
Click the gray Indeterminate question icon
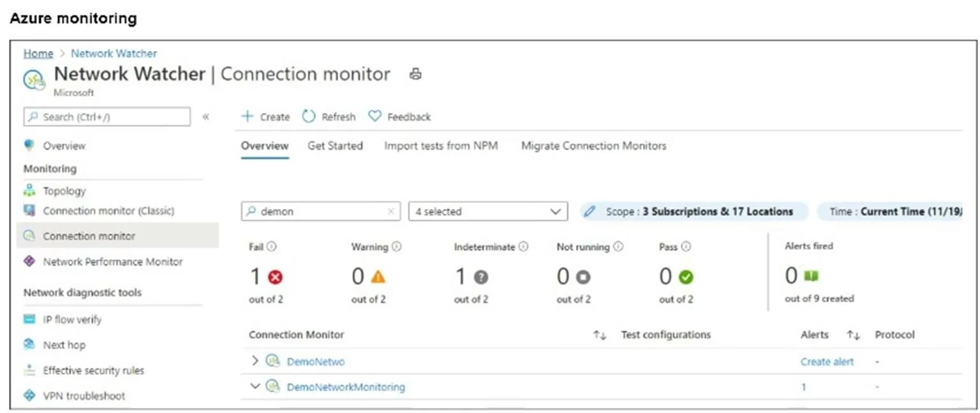(481, 277)
